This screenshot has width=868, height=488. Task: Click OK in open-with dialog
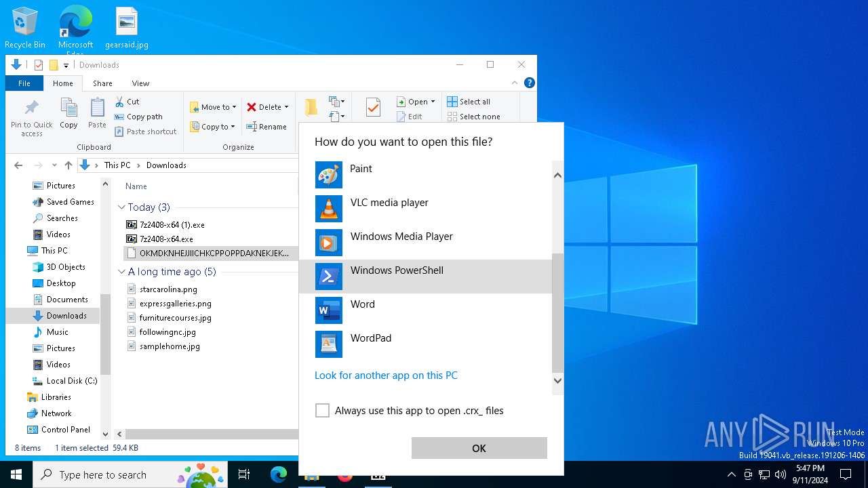point(479,448)
